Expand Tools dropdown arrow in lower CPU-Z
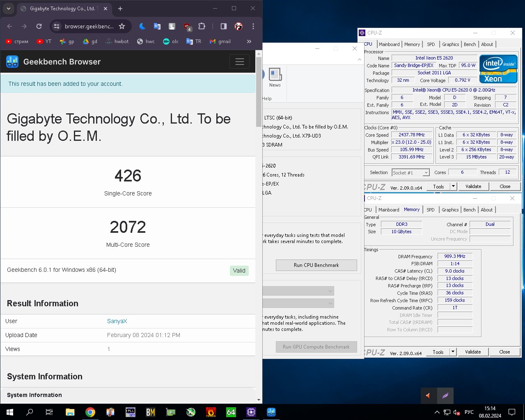525x420 pixels. 453,352
